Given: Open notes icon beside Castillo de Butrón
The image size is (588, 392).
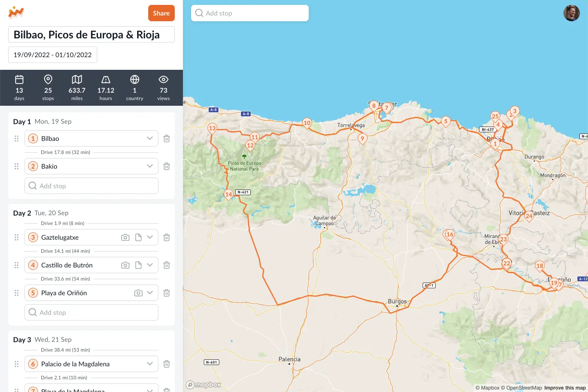Looking at the screenshot, I should pos(138,265).
